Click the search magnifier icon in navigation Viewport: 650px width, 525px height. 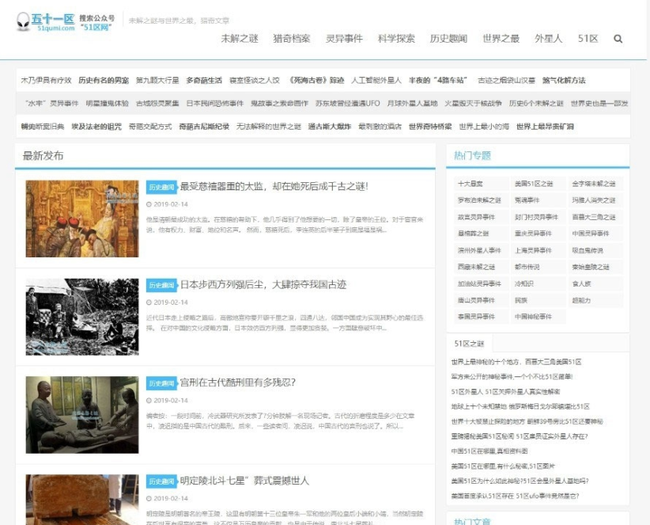click(x=618, y=39)
